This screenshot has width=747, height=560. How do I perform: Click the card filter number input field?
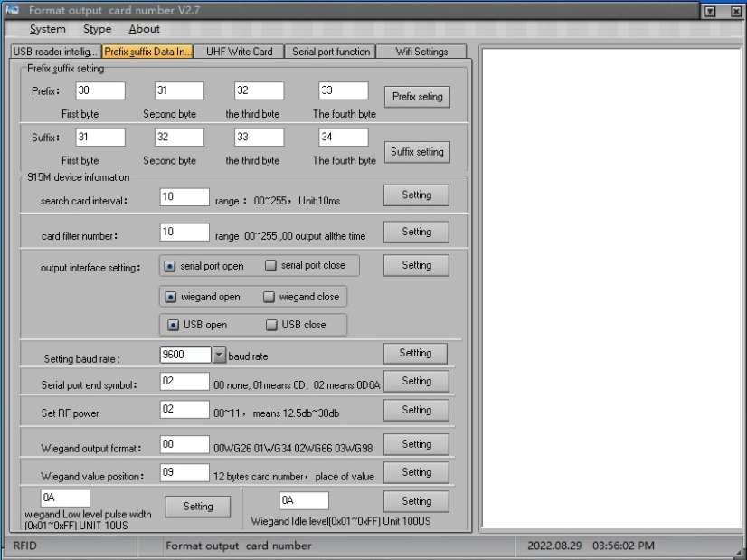click(184, 232)
